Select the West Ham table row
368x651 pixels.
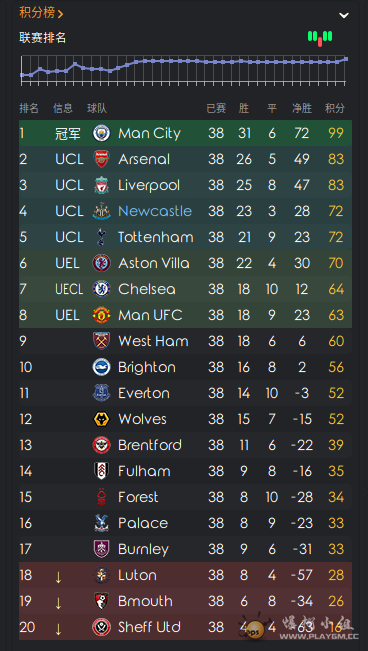click(185, 341)
